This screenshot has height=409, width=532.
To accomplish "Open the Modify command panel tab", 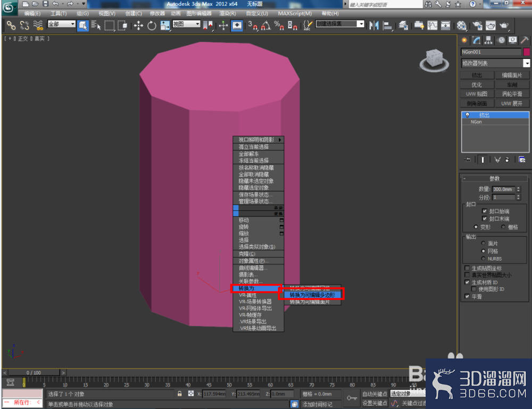I will point(476,40).
